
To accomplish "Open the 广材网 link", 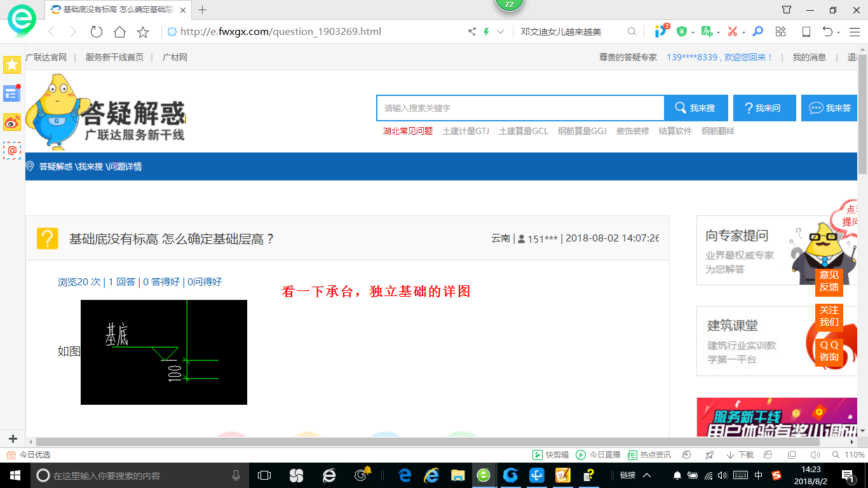I will (x=175, y=57).
